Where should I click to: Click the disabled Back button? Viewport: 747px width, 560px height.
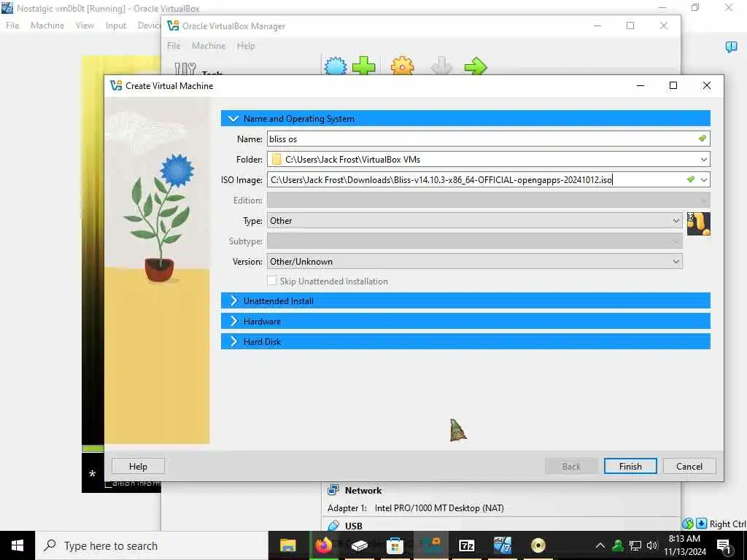coord(571,466)
